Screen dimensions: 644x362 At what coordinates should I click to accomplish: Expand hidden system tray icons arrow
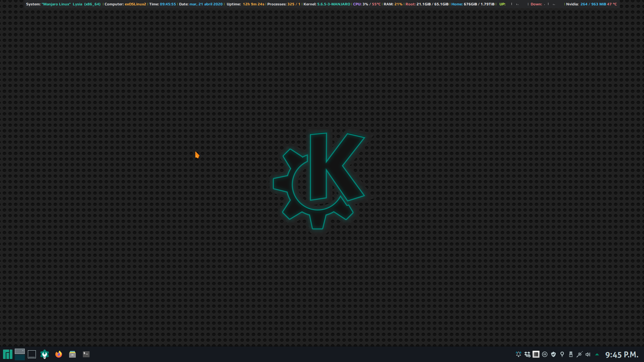(x=597, y=354)
